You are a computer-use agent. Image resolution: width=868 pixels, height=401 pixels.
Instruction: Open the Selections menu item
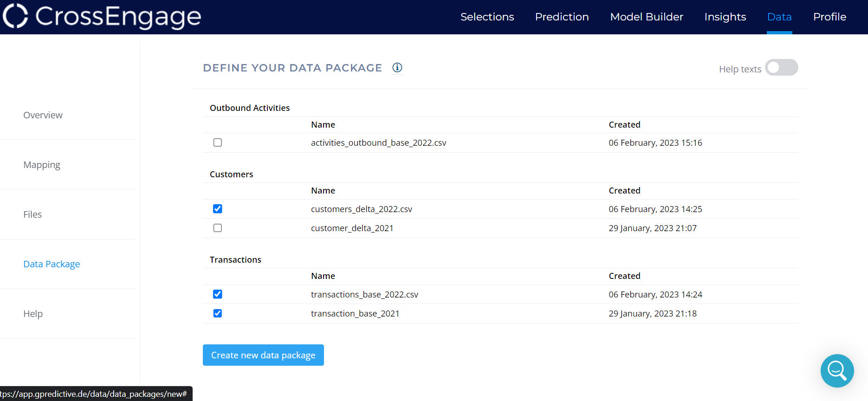[x=487, y=17]
